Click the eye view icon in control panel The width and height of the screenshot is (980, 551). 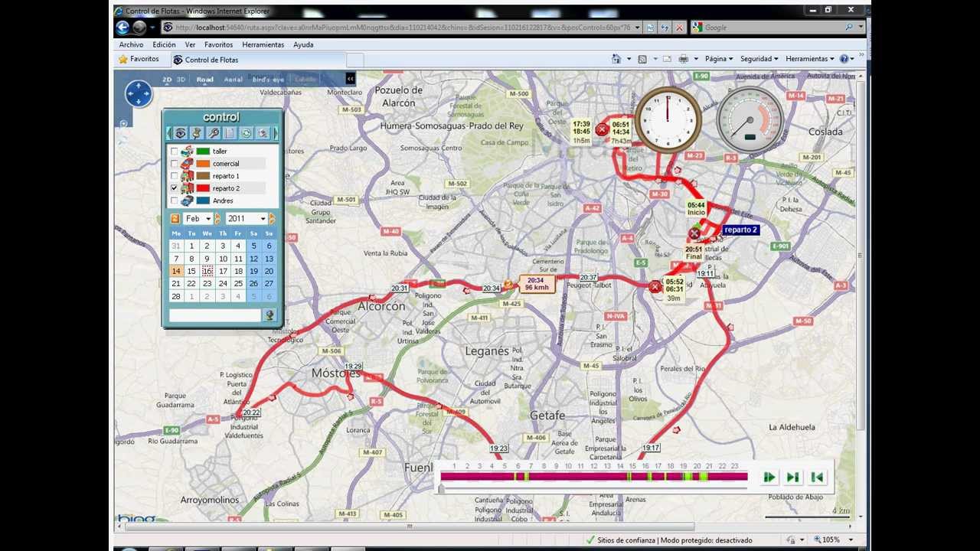pos(180,133)
